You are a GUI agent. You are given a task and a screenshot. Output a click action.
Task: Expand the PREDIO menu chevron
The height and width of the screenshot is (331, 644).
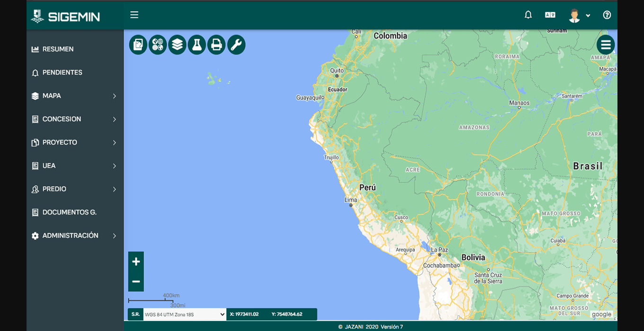coord(115,189)
